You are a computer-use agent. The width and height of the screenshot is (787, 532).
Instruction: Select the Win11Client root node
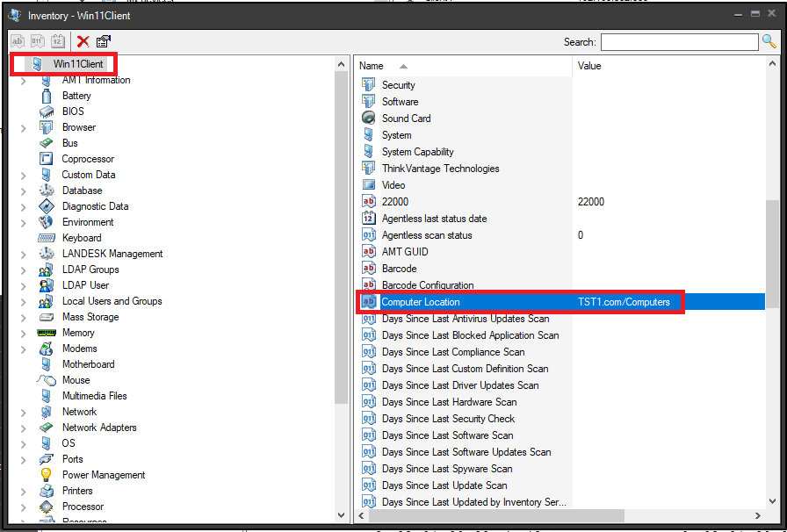77,64
